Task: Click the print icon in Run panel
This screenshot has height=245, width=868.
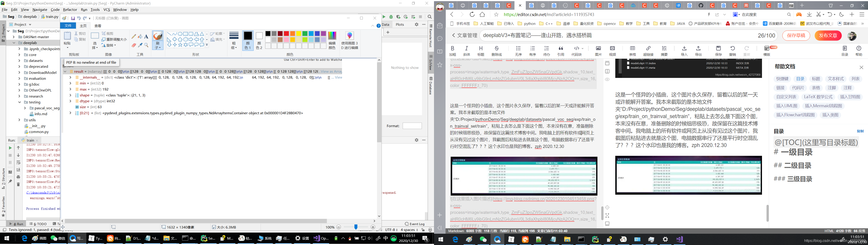Action: (x=18, y=177)
